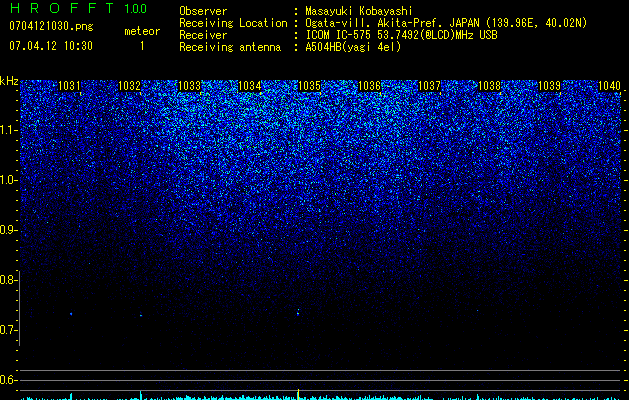
Task: Click the meteor echo dot below 1032
Action: [141, 315]
